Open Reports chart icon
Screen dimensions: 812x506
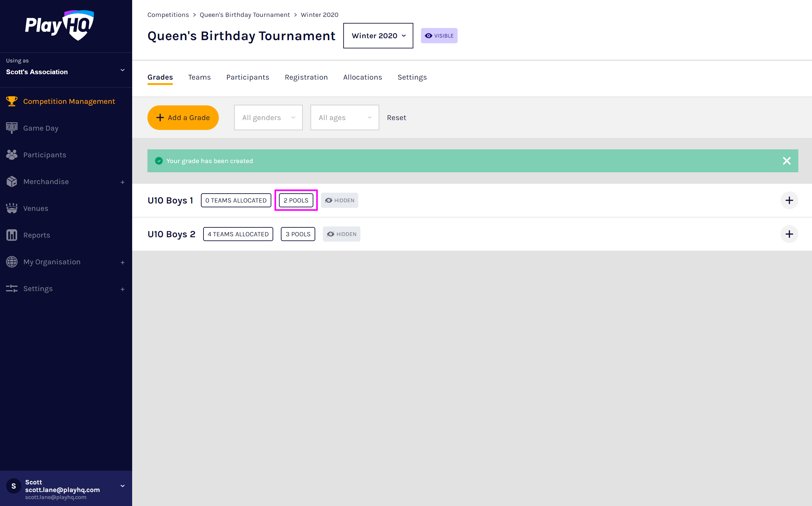click(12, 235)
